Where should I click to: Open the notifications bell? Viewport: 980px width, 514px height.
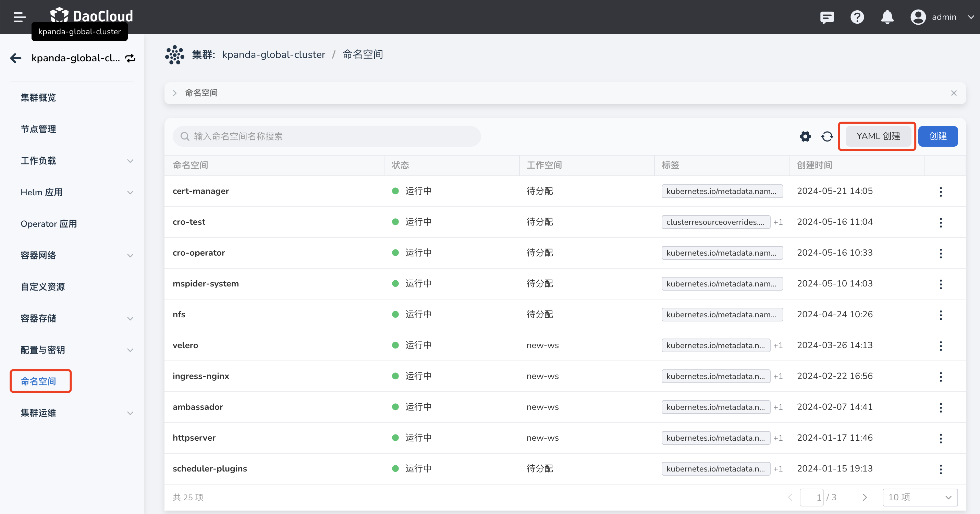point(887,17)
